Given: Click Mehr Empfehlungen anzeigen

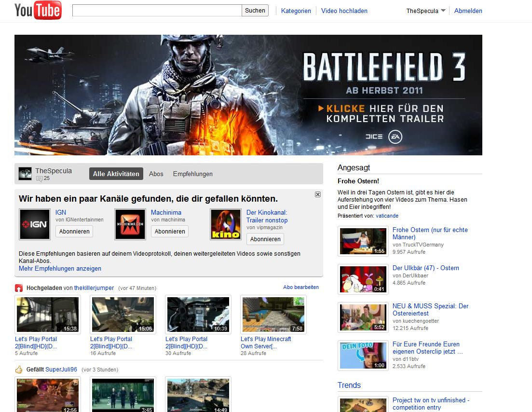Looking at the screenshot, I should [60, 268].
